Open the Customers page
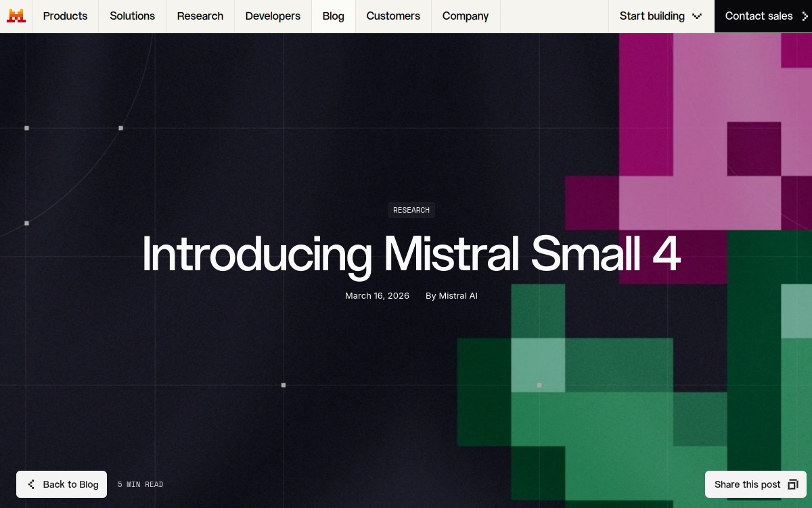This screenshot has height=508, width=812. click(x=393, y=16)
